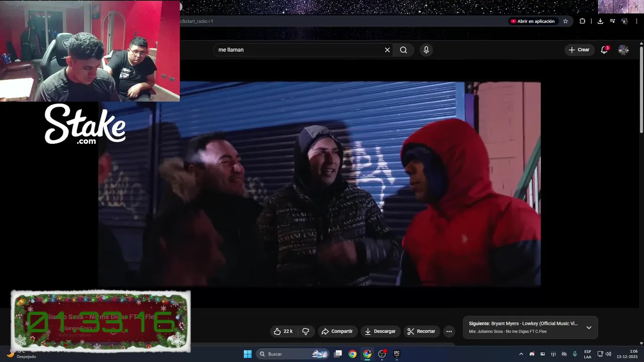Click 'Mix: Julianno Sosa - No me Digas' text
The width and height of the screenshot is (644, 362).
point(508,331)
